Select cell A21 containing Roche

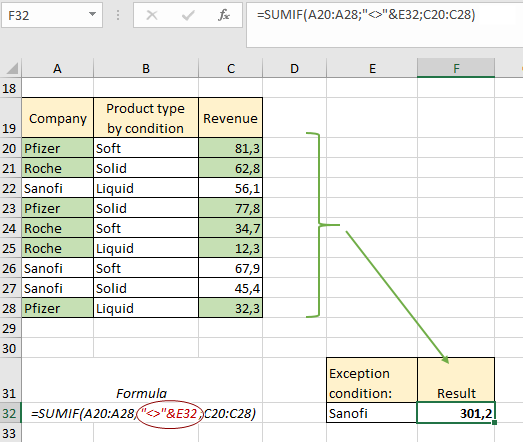click(58, 168)
